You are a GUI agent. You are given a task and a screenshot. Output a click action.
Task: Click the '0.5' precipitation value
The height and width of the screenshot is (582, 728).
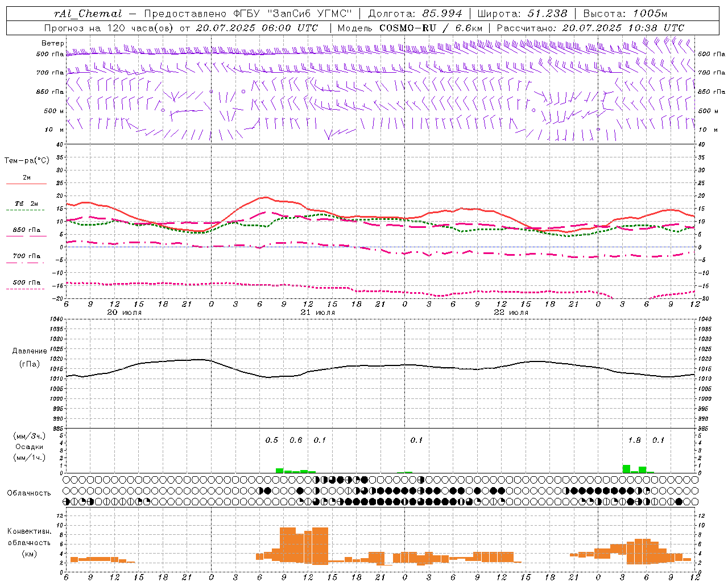pyautogui.click(x=272, y=440)
